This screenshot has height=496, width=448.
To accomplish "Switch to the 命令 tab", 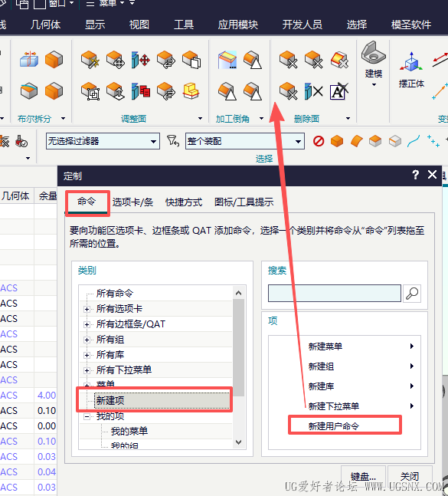I will tap(87, 202).
